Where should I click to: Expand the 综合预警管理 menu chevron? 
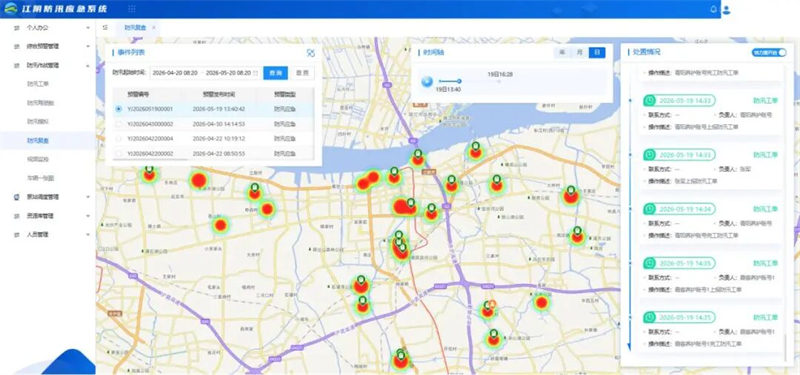88,46
